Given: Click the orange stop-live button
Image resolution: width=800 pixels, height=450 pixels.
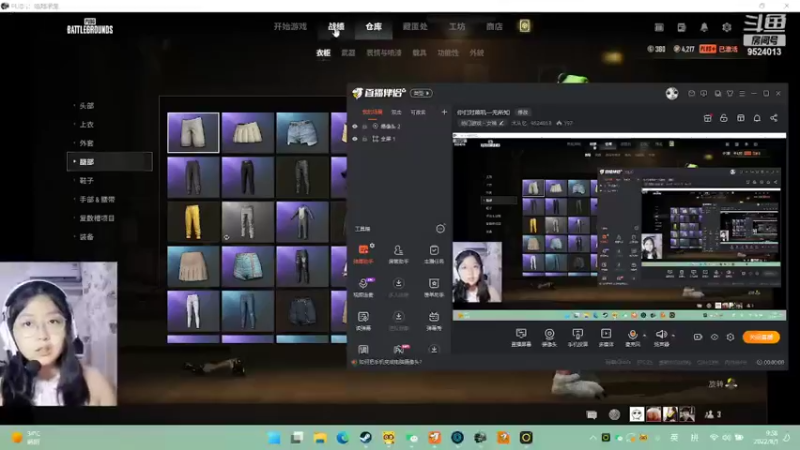Looking at the screenshot, I should (x=761, y=337).
